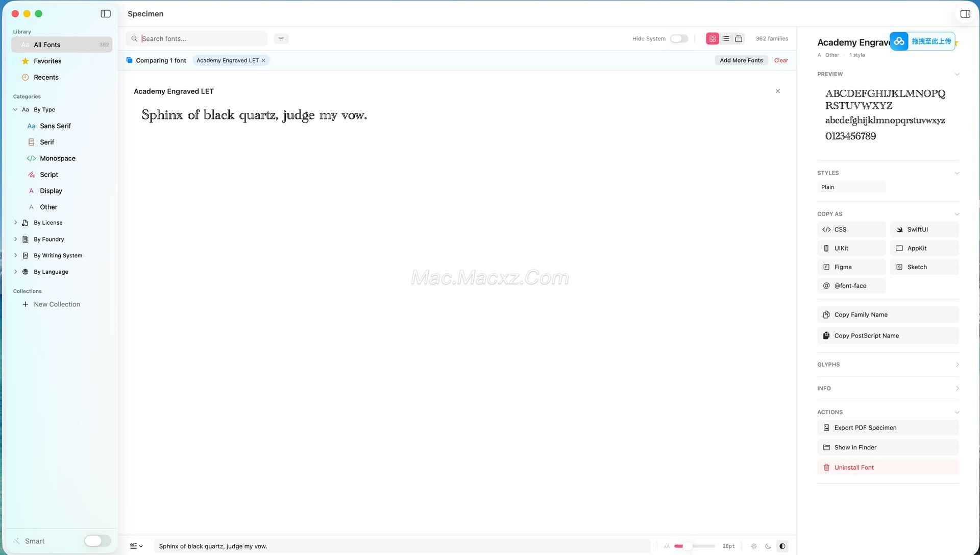Select auto contrast appearance mode

pos(782,546)
